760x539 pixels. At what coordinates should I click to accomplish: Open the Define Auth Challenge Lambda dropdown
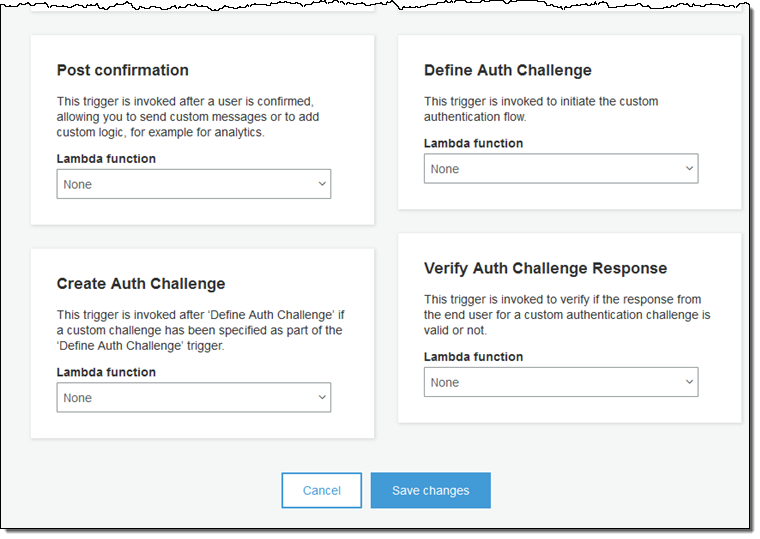point(560,169)
